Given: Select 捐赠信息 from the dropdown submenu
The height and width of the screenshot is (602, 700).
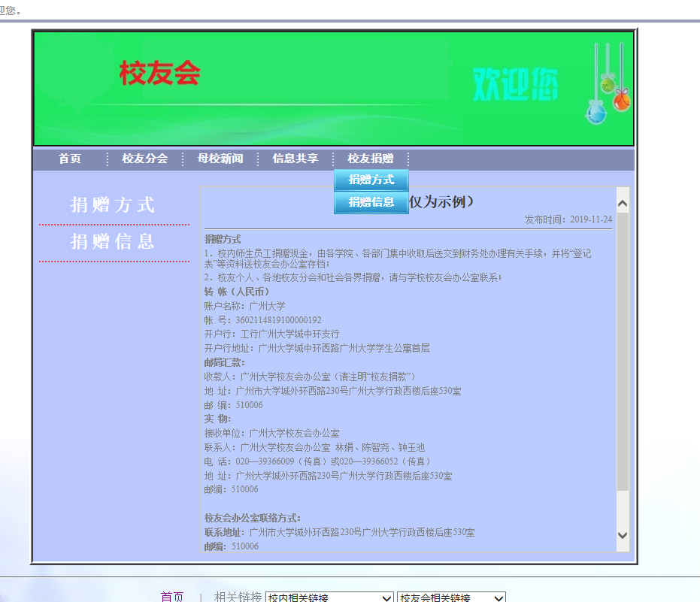Looking at the screenshot, I should (371, 201).
